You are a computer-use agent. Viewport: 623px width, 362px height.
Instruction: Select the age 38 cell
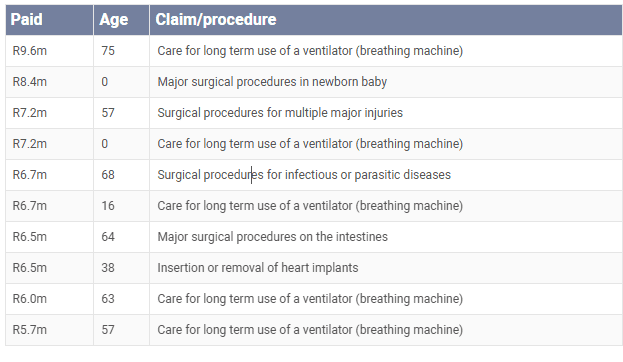(x=121, y=268)
